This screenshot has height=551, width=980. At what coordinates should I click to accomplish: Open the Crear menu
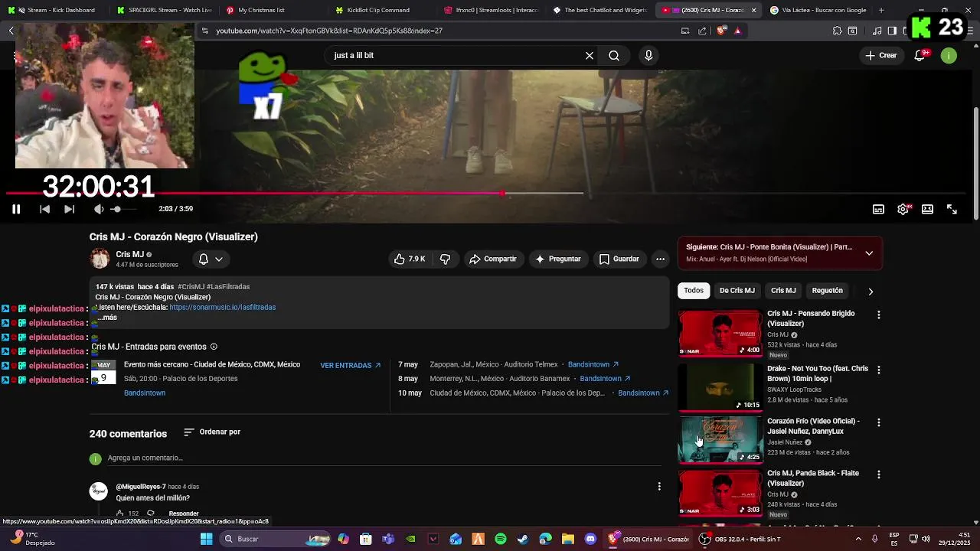click(x=880, y=55)
